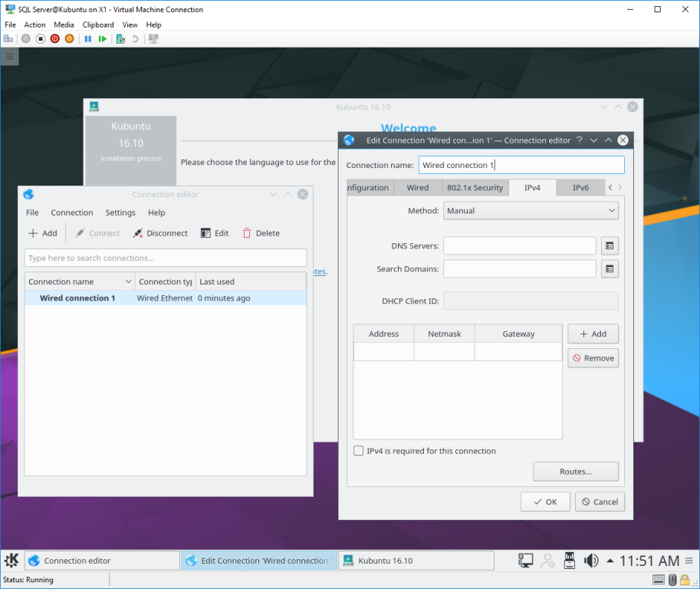Viewport: 700px width, 589px height.
Task: Select the 'Wired connection 1' row
Action: (165, 298)
